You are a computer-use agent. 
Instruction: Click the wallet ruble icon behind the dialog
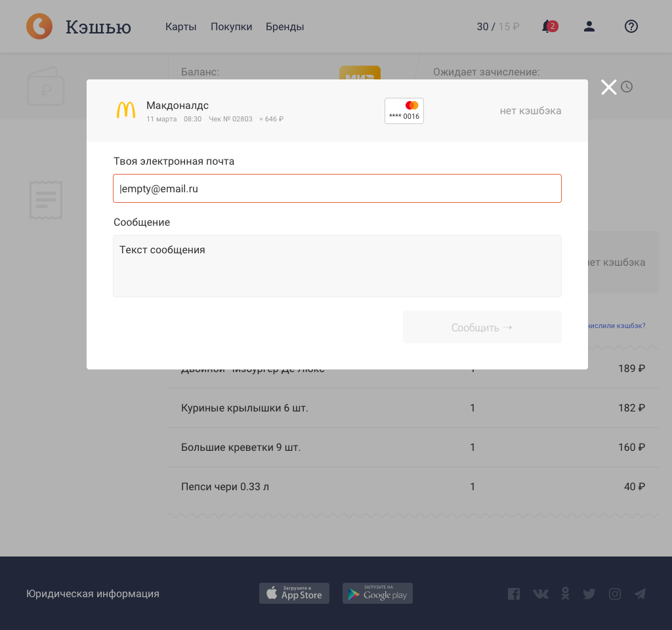tap(46, 86)
